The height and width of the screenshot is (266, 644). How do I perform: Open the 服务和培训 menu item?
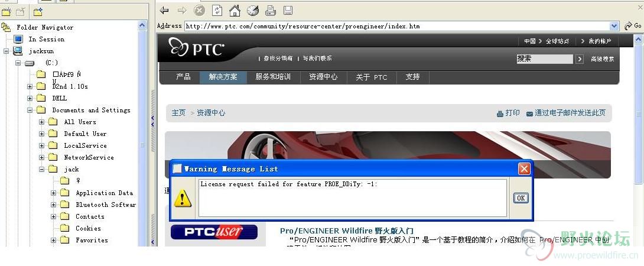273,77
